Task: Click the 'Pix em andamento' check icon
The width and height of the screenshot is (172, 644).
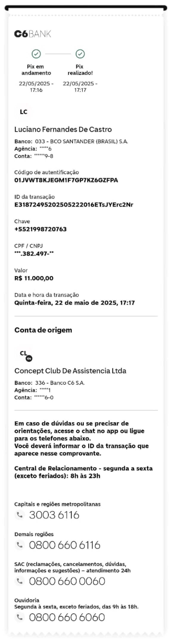Action: pos(36,54)
